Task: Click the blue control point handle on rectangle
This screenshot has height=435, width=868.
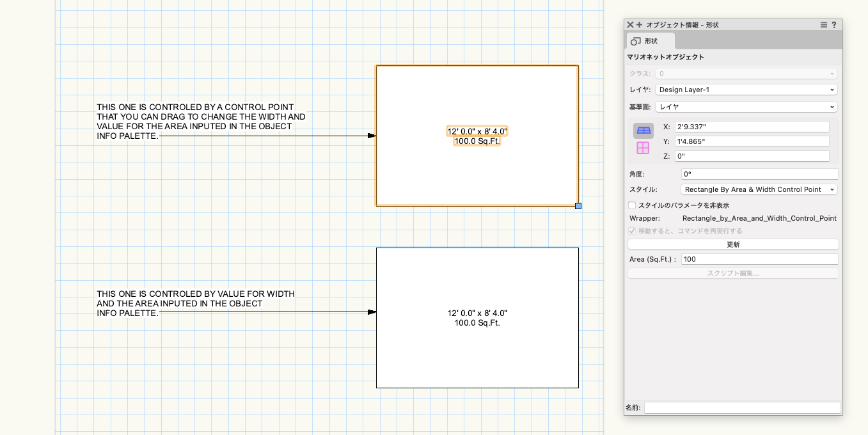Action: coord(578,206)
